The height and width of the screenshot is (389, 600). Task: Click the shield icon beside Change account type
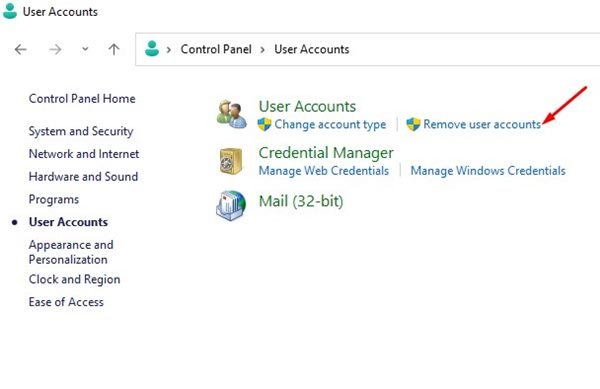(x=264, y=124)
